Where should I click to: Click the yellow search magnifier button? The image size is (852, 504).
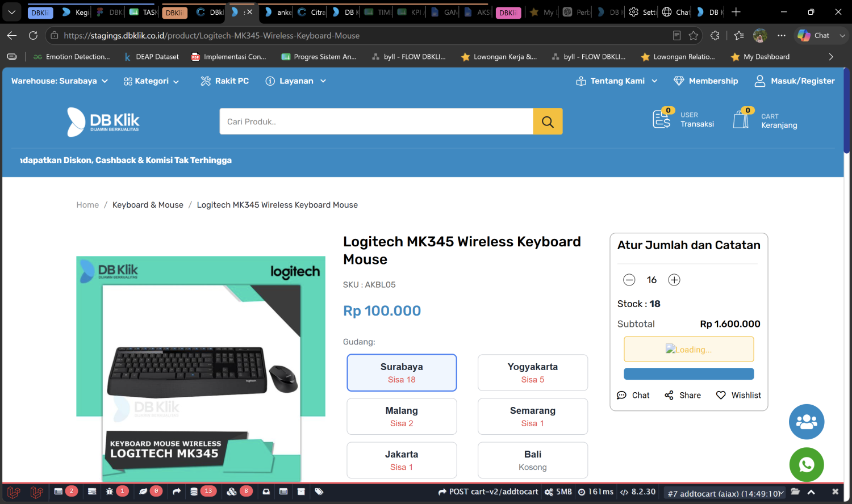pyautogui.click(x=548, y=121)
